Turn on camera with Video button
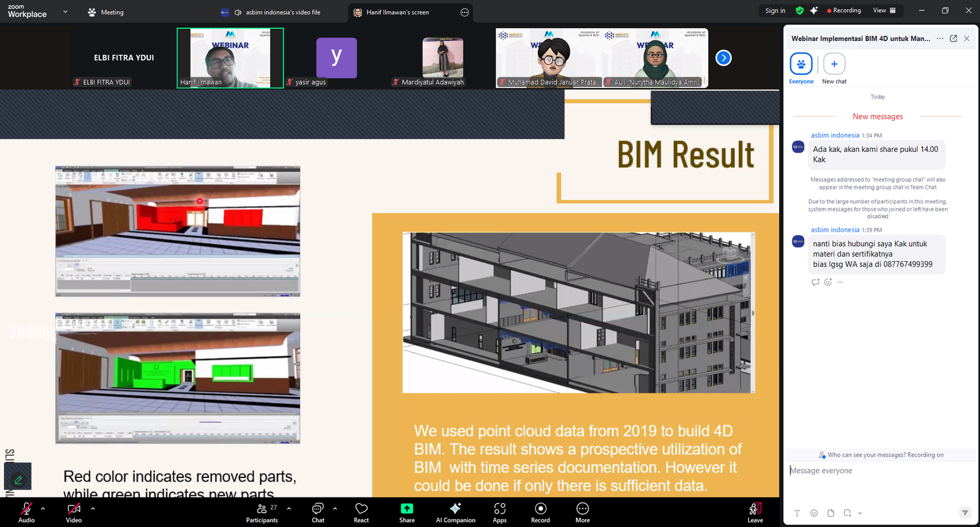The width and height of the screenshot is (980, 527). (73, 512)
